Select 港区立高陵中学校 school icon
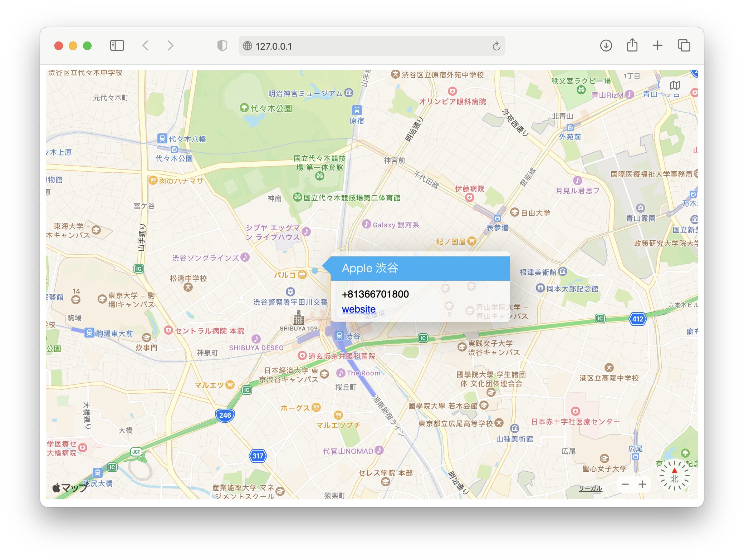This screenshot has height=560, width=744. (x=609, y=367)
